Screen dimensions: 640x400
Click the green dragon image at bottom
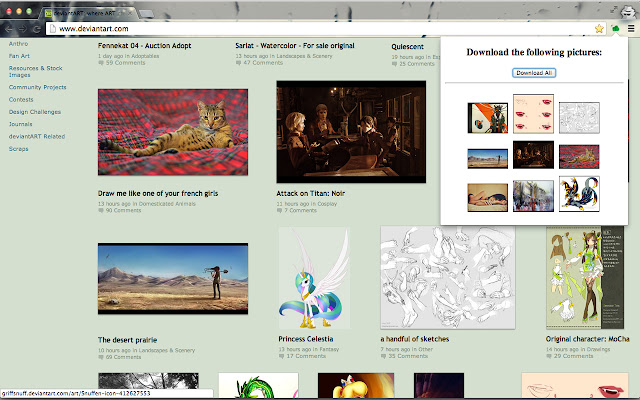point(258,385)
